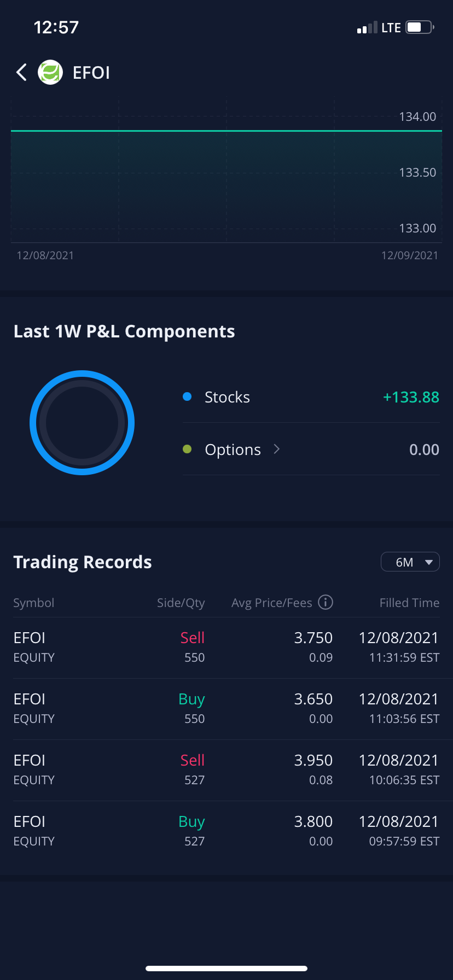Tap the back arrow icon
Image resolution: width=453 pixels, height=980 pixels.
pos(21,72)
